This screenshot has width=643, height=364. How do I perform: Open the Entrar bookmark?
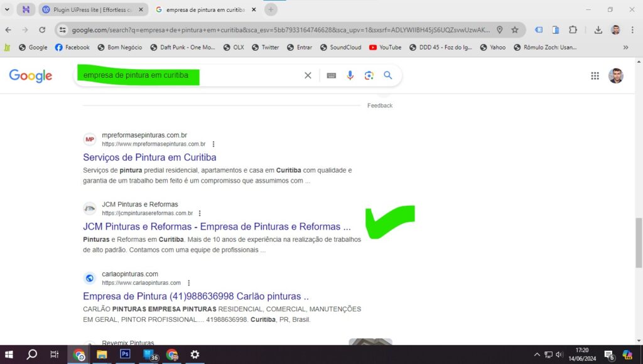(300, 48)
